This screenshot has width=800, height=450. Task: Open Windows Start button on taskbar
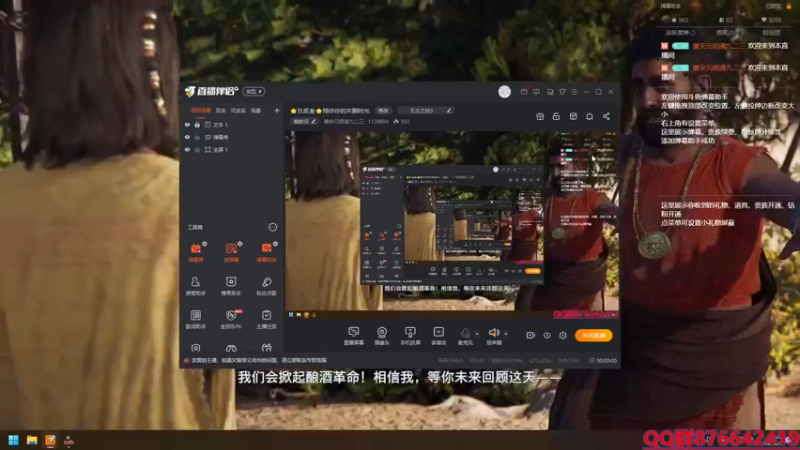13,440
